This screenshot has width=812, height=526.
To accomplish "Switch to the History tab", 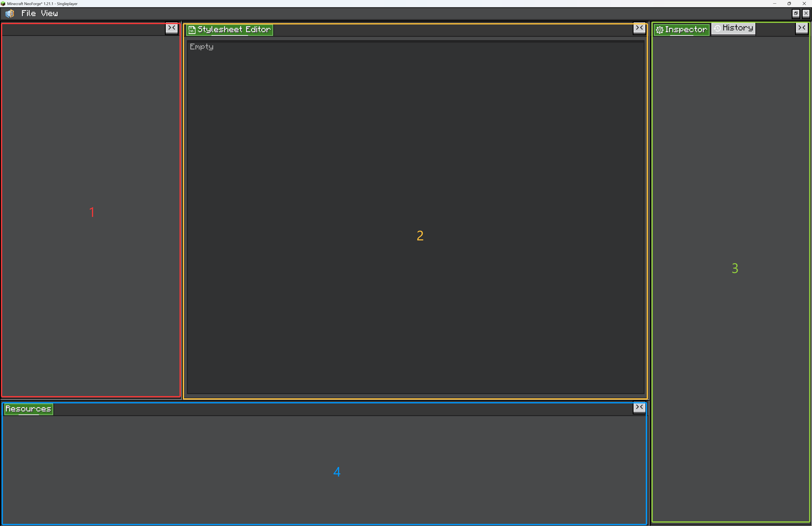I will point(733,28).
